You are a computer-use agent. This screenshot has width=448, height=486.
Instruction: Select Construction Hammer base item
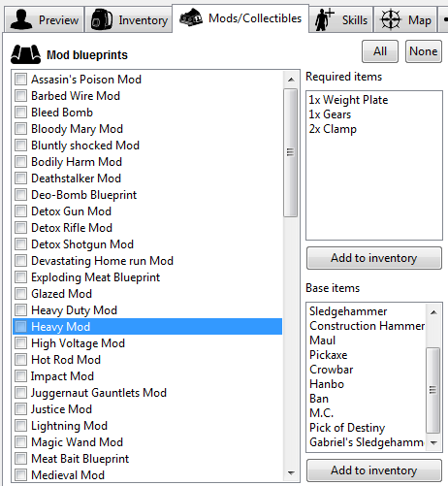367,326
